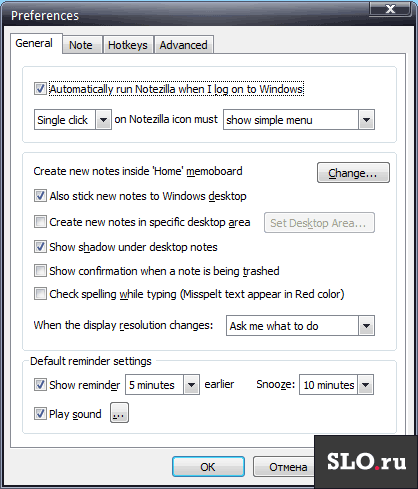Switch to the Note tab
The width and height of the screenshot is (418, 489).
coord(82,45)
